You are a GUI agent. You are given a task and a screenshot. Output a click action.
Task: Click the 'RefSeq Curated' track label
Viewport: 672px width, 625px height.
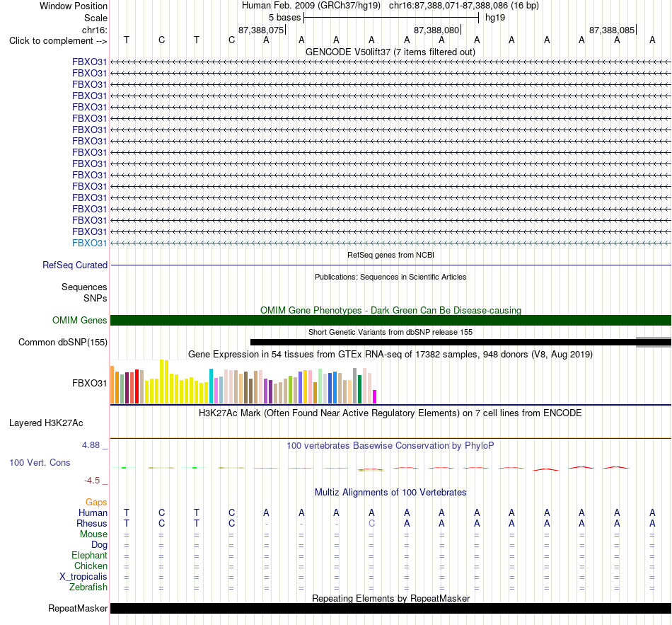pyautogui.click(x=74, y=265)
